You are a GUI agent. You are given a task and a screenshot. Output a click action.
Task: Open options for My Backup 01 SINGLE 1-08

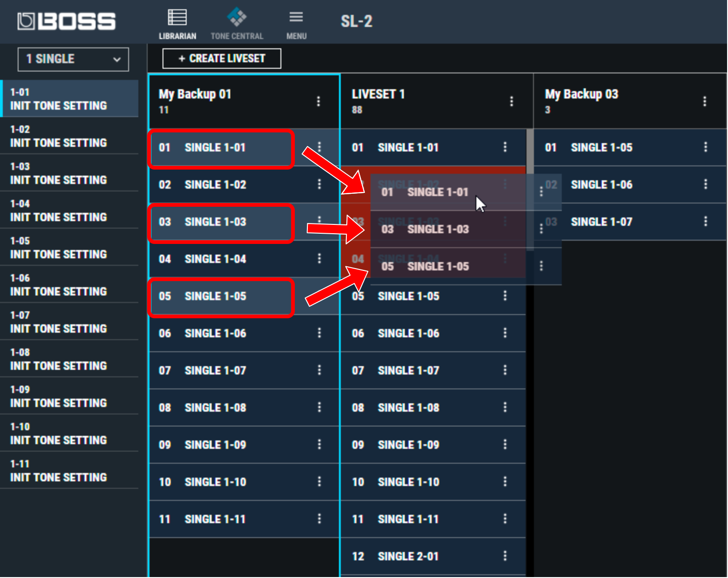tap(319, 407)
